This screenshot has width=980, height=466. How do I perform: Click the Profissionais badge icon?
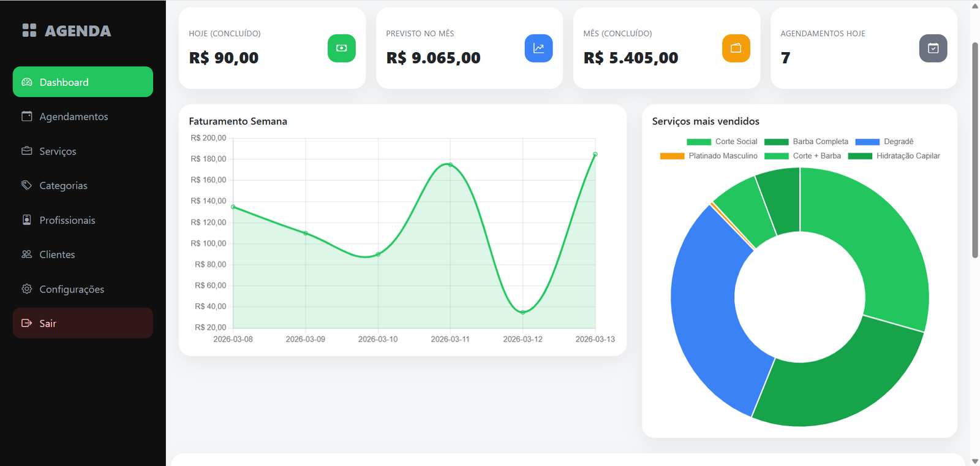(x=27, y=220)
